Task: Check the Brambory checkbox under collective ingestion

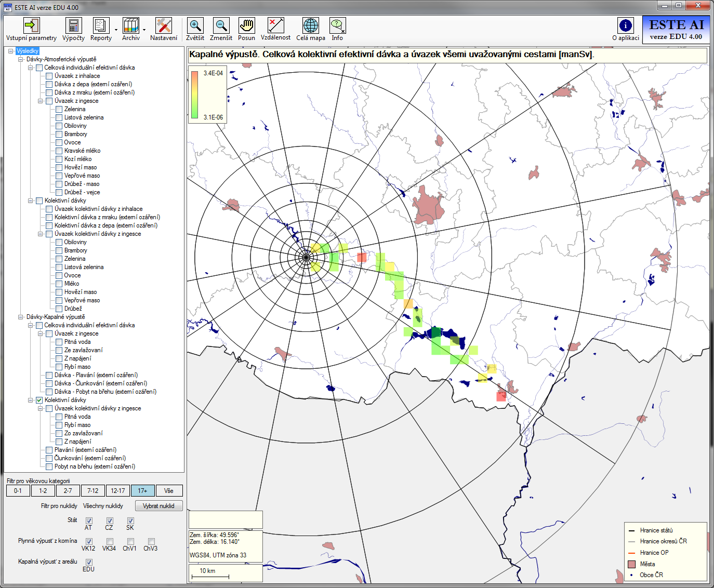Action: (59, 250)
